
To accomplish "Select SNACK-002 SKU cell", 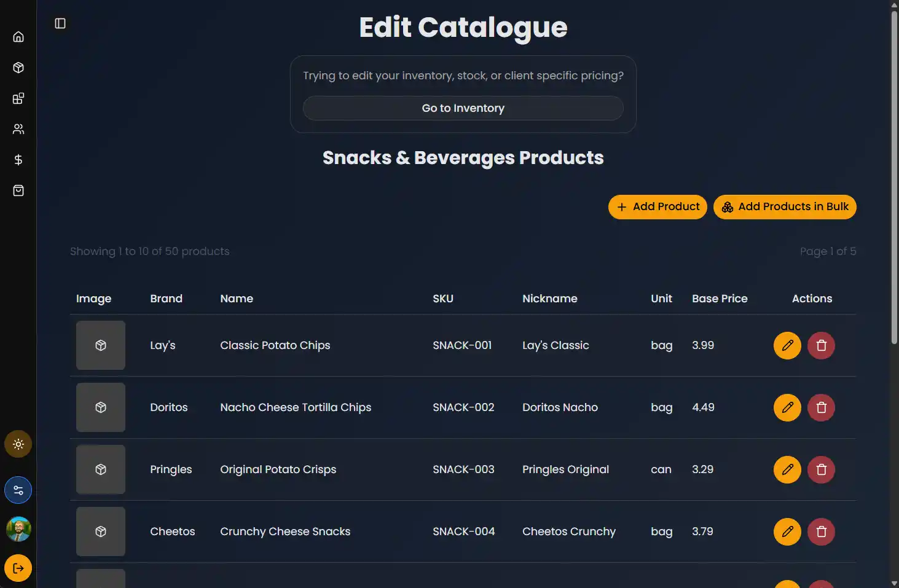I will [463, 407].
